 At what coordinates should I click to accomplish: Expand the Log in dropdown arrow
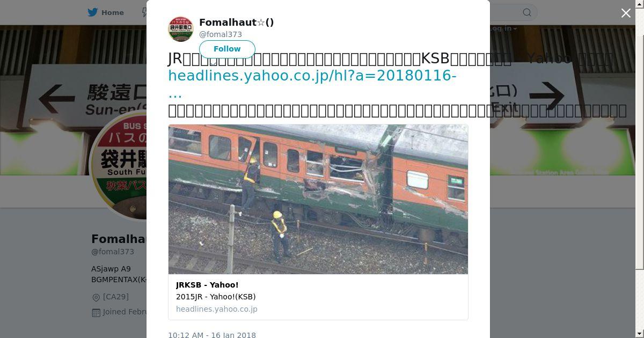click(515, 28)
